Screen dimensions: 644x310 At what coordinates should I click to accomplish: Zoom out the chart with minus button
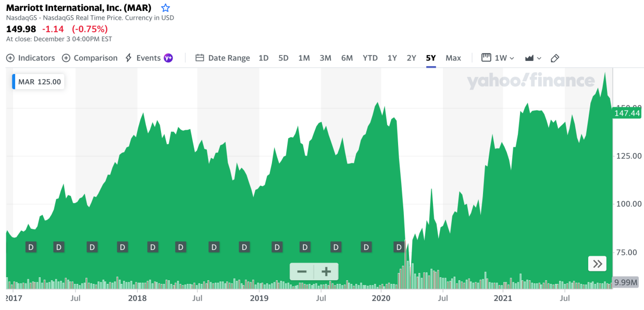(302, 271)
